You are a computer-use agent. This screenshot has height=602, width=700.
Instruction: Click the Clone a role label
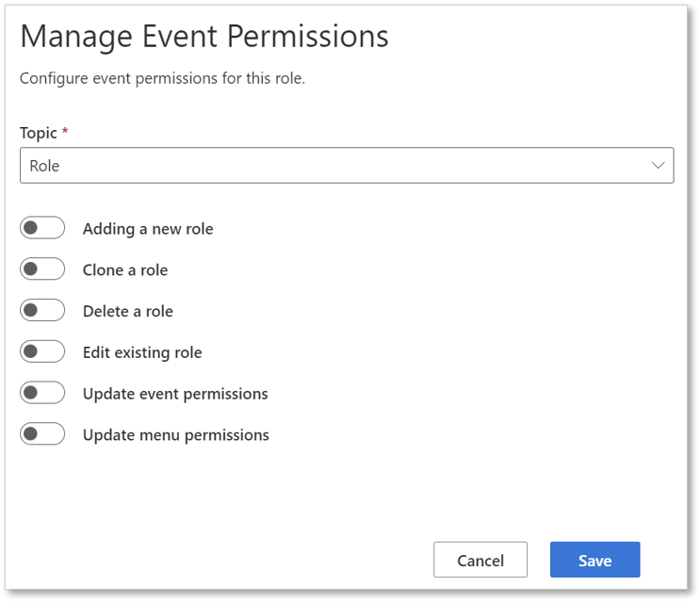tap(125, 270)
